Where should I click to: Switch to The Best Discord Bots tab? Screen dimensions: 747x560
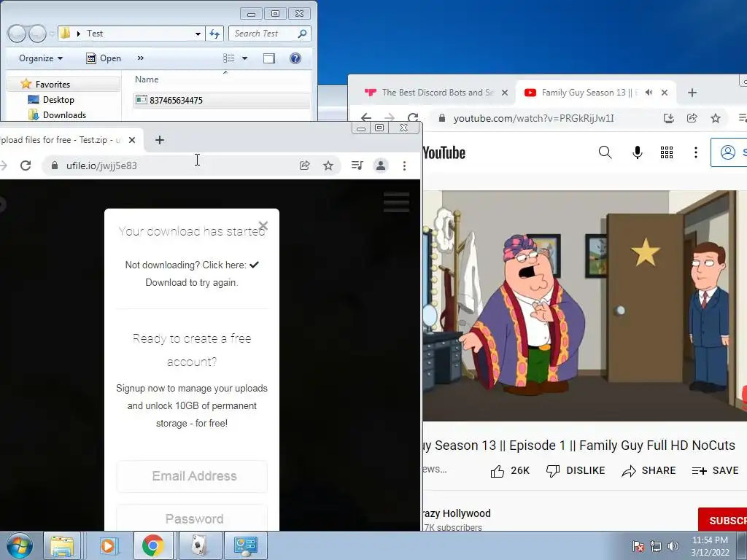click(x=432, y=93)
